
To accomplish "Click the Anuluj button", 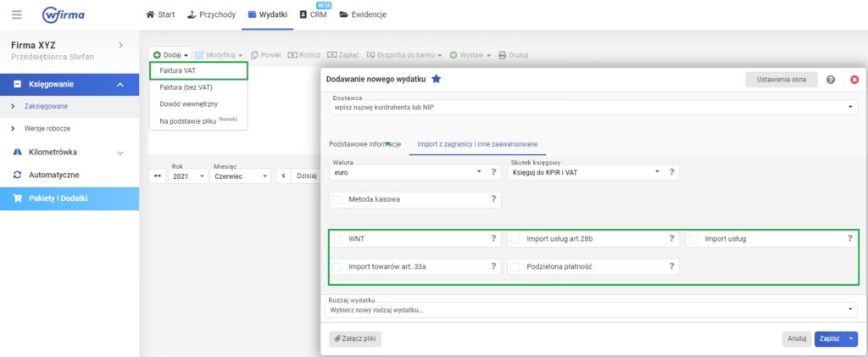I will pyautogui.click(x=795, y=338).
